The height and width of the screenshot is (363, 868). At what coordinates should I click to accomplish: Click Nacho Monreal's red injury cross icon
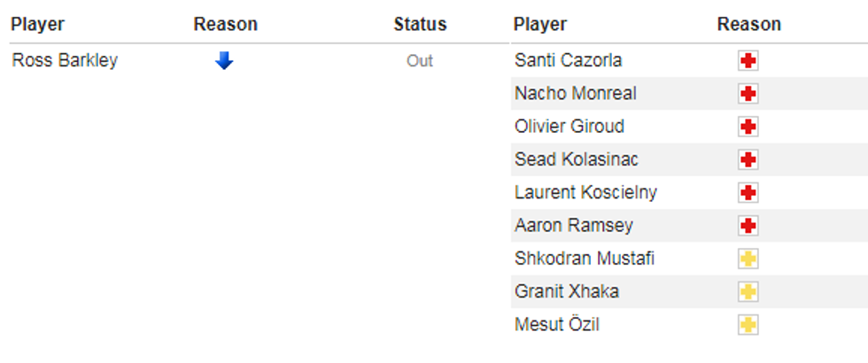(x=748, y=94)
